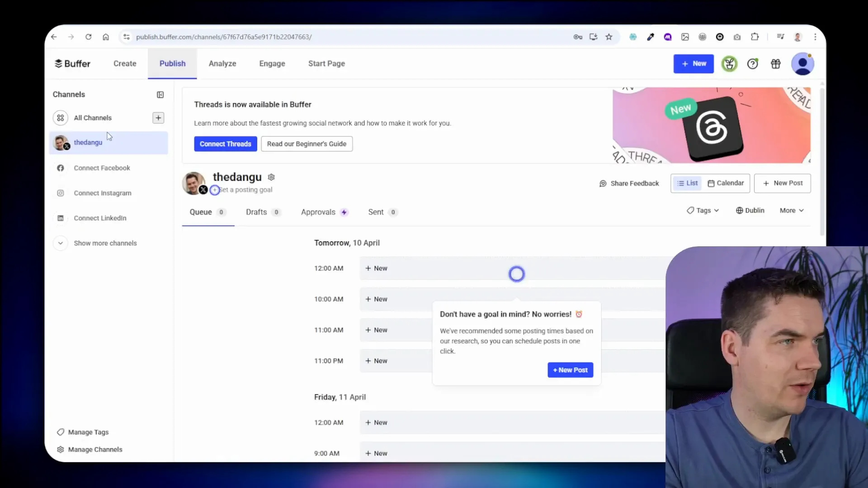Click the Set a posting goal text

pyautogui.click(x=246, y=190)
